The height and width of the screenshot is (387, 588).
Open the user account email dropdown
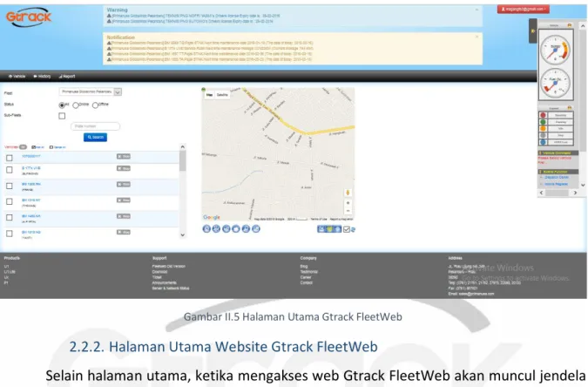(x=524, y=9)
